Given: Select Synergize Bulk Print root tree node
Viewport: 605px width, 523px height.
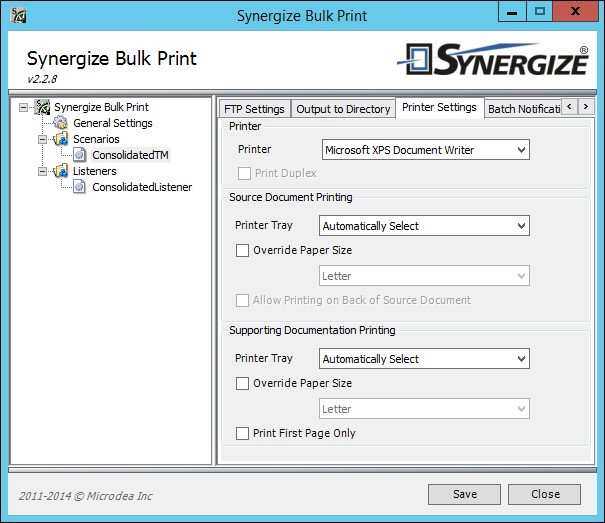Looking at the screenshot, I should [101, 107].
